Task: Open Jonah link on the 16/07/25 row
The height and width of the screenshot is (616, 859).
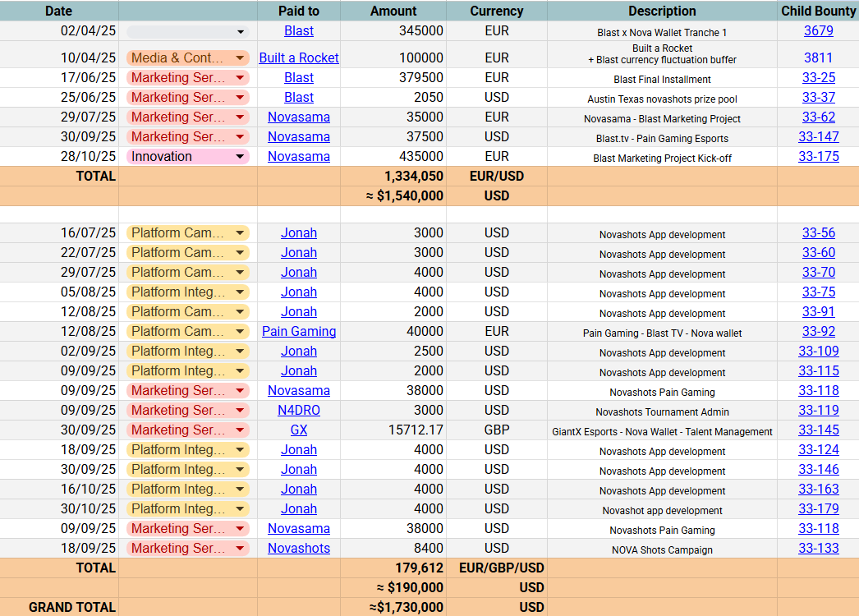Action: pos(299,233)
